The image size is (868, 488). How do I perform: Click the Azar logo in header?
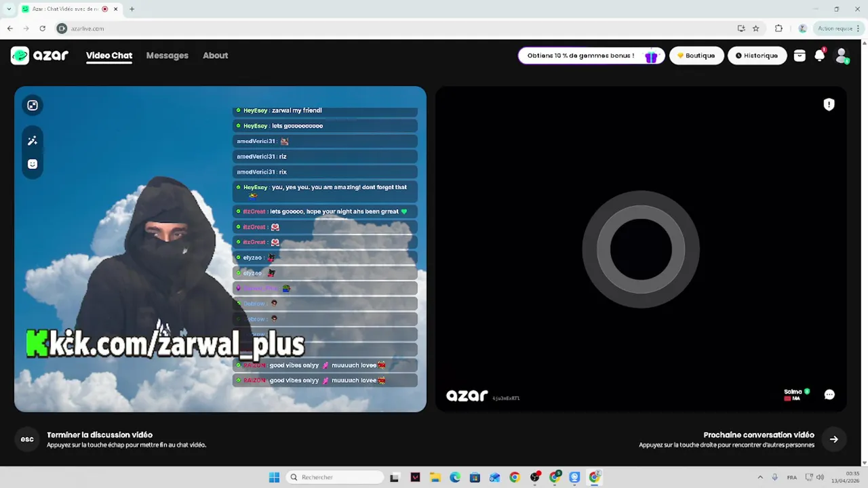coord(39,56)
